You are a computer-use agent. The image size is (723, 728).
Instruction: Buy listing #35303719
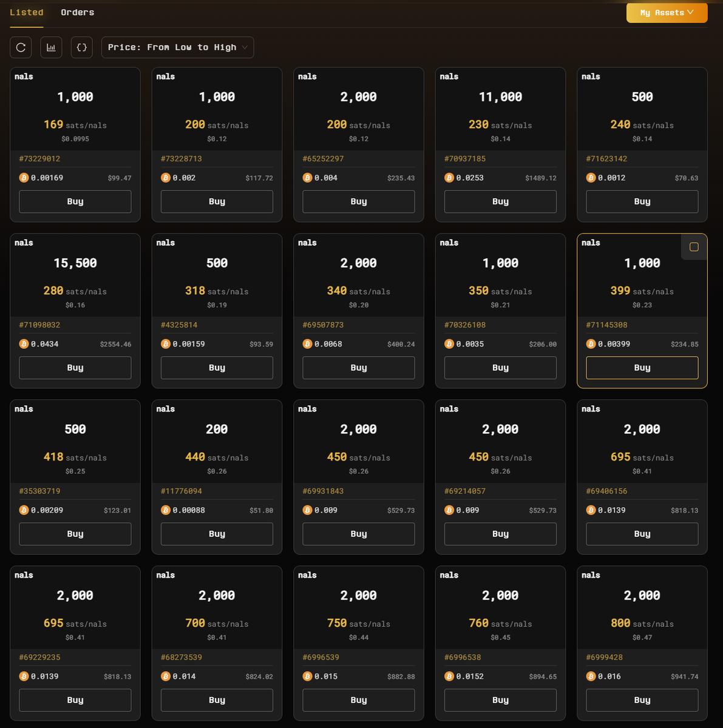click(x=75, y=534)
